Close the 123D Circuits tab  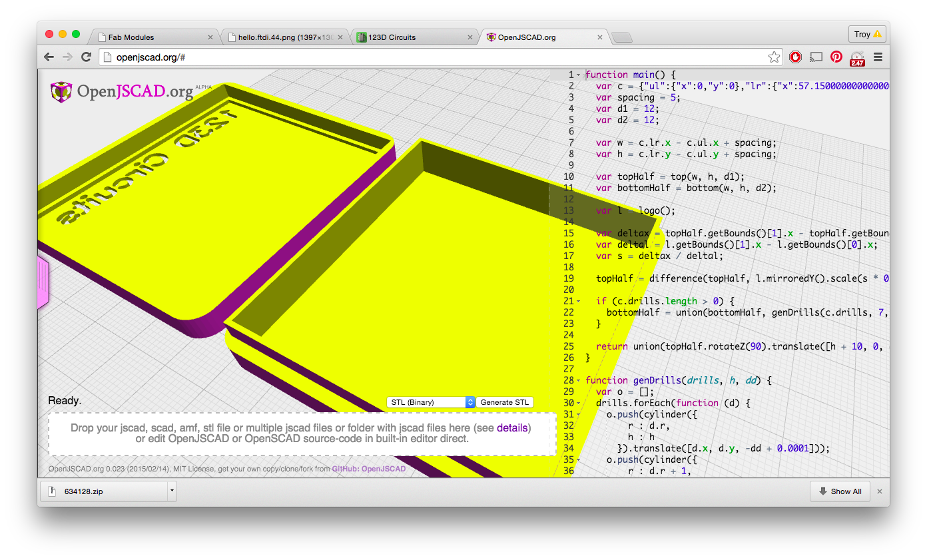(x=470, y=37)
